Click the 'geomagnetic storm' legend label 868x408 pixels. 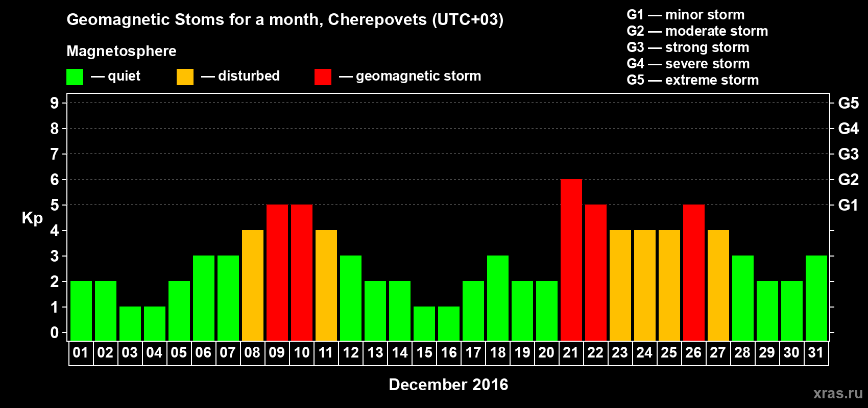[418, 76]
